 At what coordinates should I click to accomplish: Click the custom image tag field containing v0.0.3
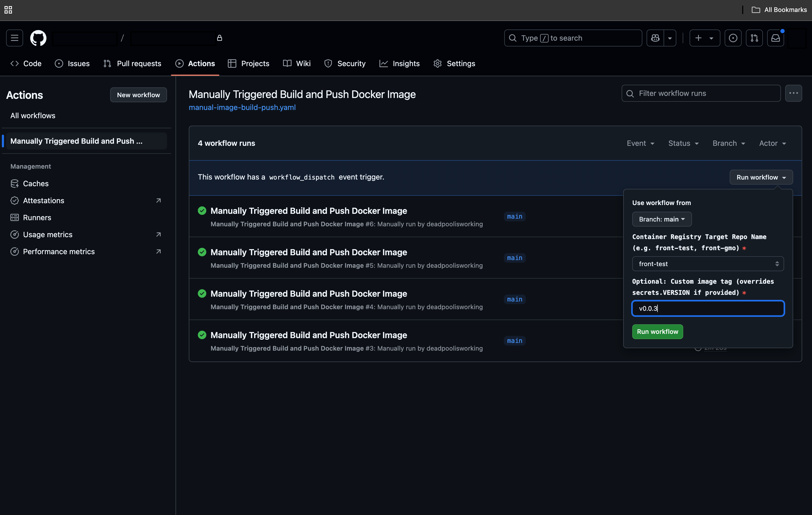(x=707, y=308)
